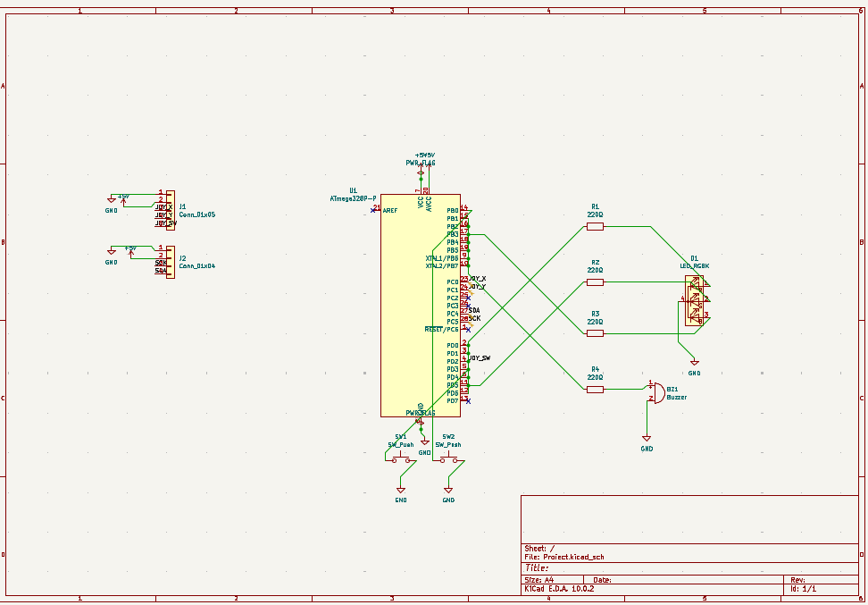Click the R1 reference label
Viewport: 868px width, 605px height.
(595, 206)
